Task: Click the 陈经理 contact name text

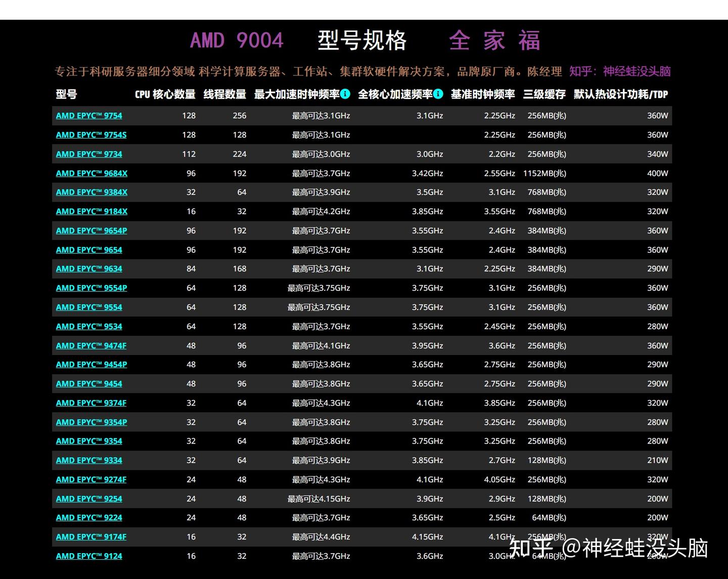Action: click(543, 71)
